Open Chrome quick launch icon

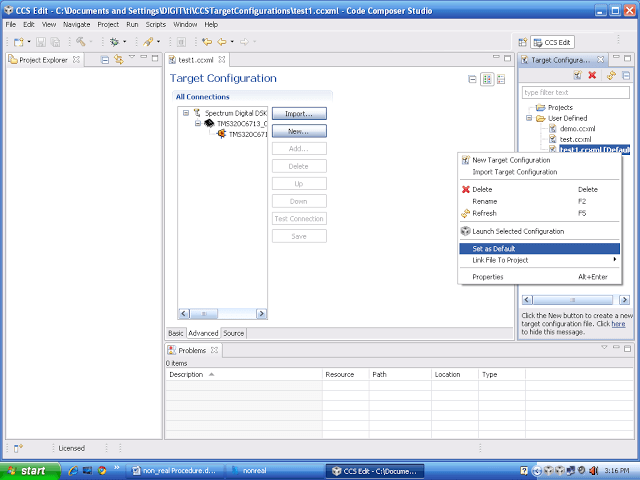(x=102, y=471)
